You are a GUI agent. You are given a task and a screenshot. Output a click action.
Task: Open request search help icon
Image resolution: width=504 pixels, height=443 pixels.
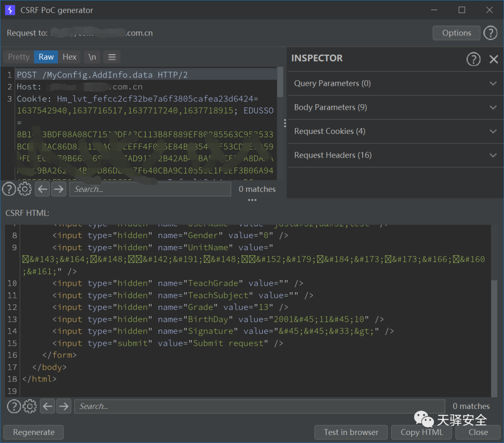9,189
